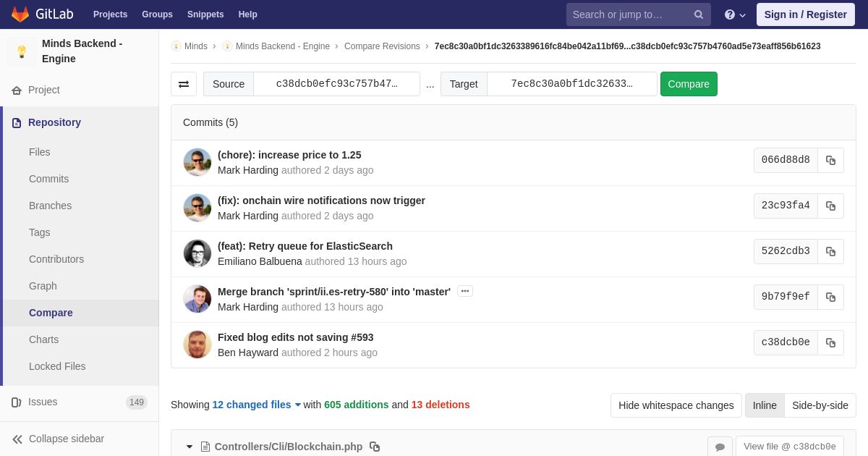
Task: Copy commit SHA c38dcb0e
Action: point(830,342)
